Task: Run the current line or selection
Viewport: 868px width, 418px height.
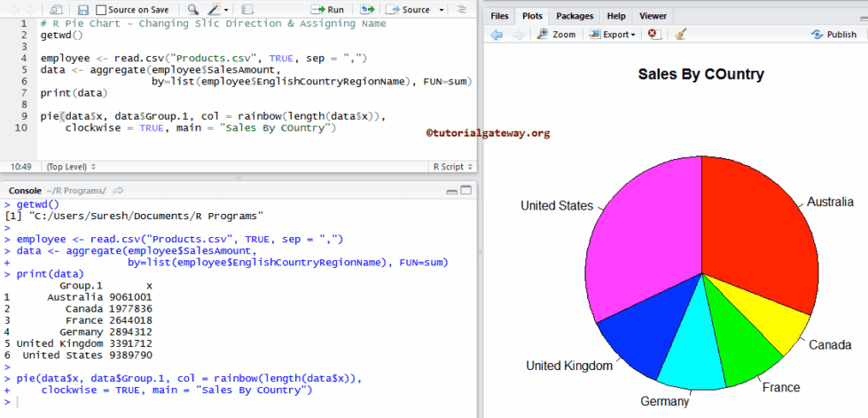Action: coord(328,10)
